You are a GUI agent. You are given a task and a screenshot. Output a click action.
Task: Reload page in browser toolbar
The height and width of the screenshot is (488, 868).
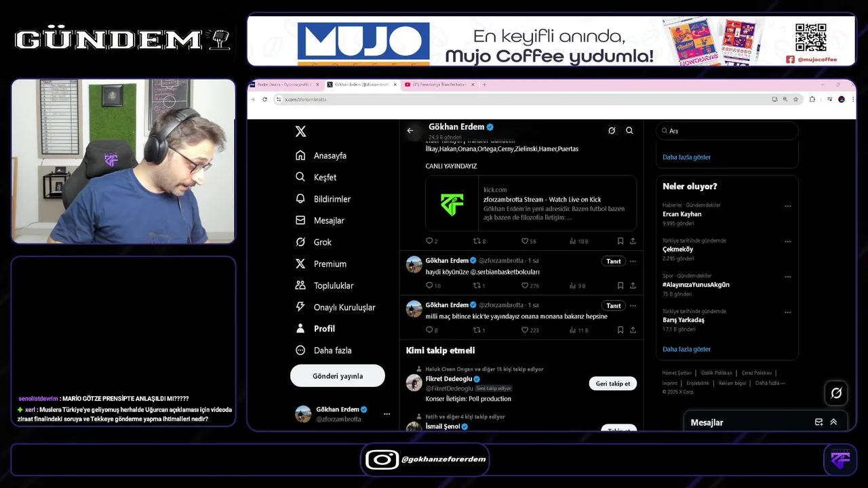coord(264,100)
